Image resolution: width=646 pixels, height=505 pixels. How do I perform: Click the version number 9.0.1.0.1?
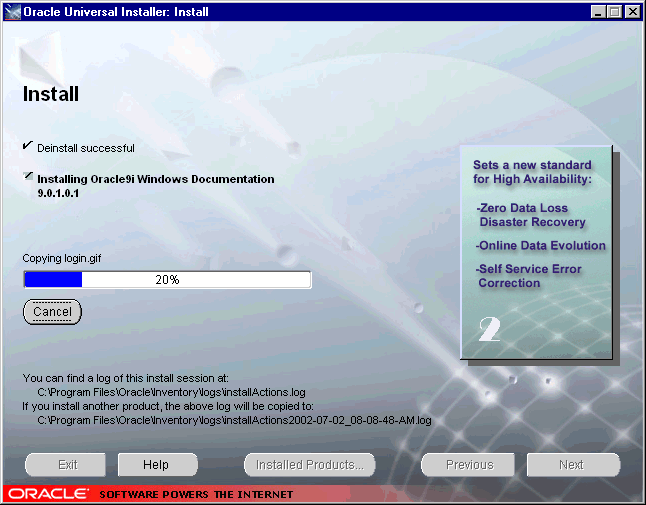(x=58, y=193)
